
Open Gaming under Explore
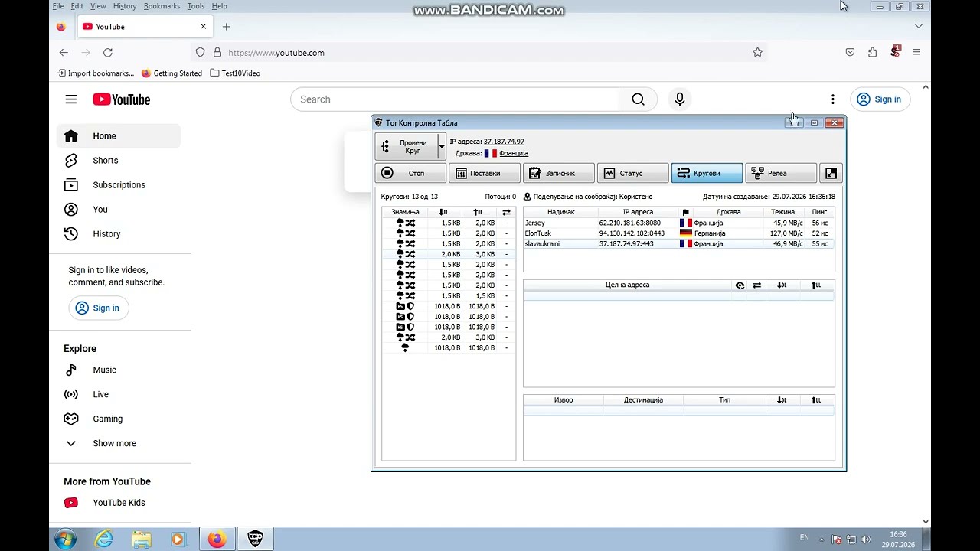pos(119,419)
